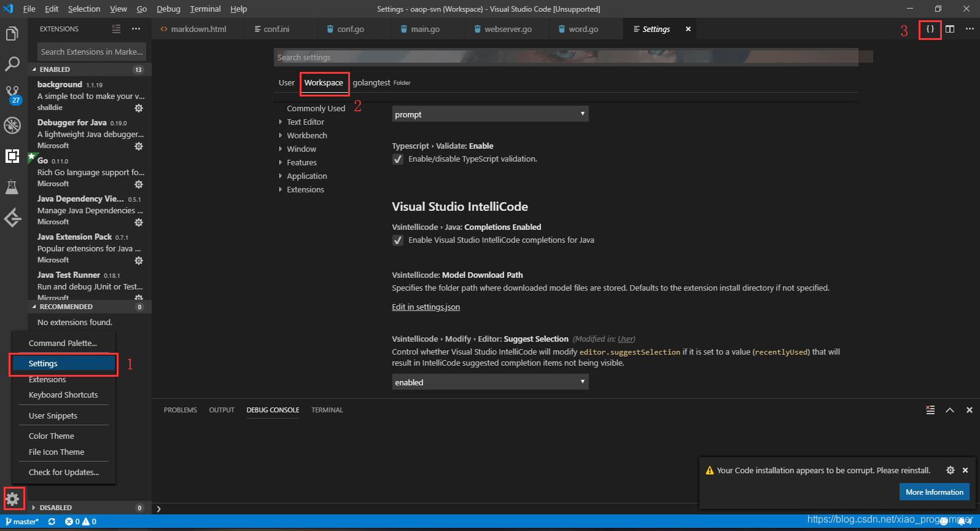
Task: Open the Debug view in activity bar
Action: [12, 125]
